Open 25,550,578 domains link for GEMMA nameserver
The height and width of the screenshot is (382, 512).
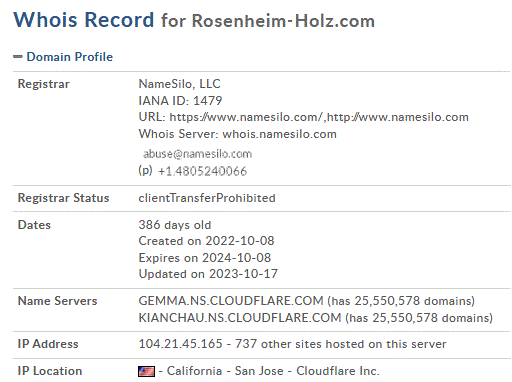(x=414, y=301)
